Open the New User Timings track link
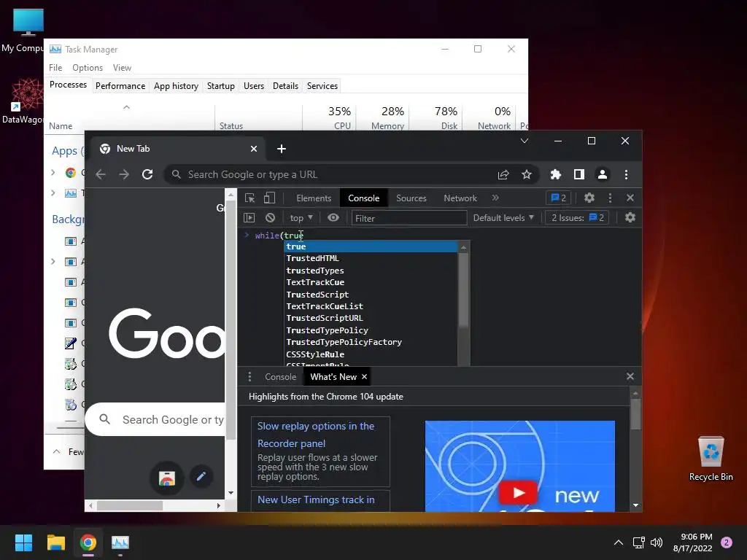 [x=316, y=499]
